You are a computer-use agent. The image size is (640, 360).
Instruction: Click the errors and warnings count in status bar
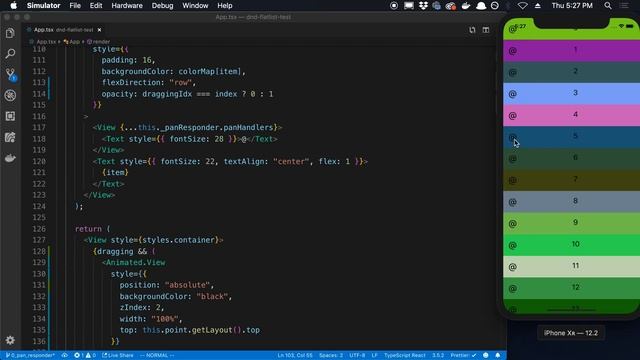tap(84, 356)
